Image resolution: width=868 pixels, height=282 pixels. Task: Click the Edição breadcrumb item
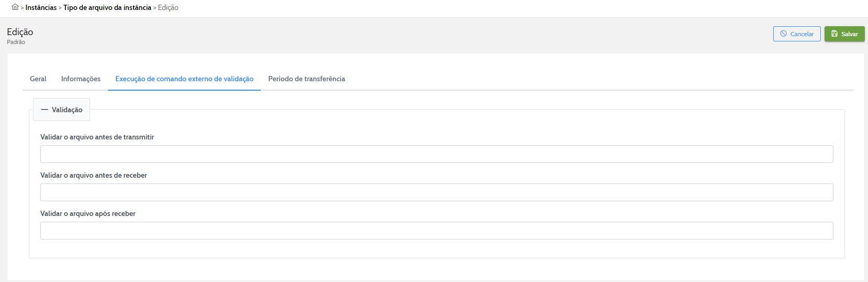pos(168,7)
